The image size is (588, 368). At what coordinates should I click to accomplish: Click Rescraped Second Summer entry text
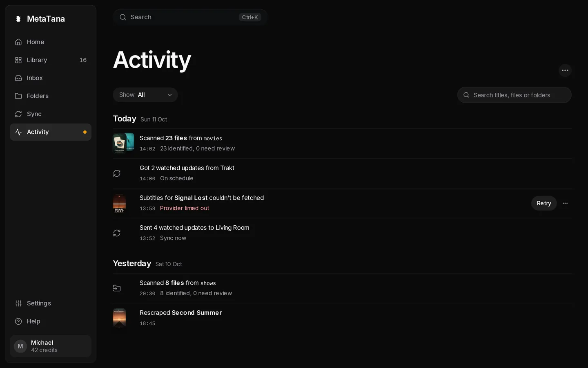[x=181, y=313]
